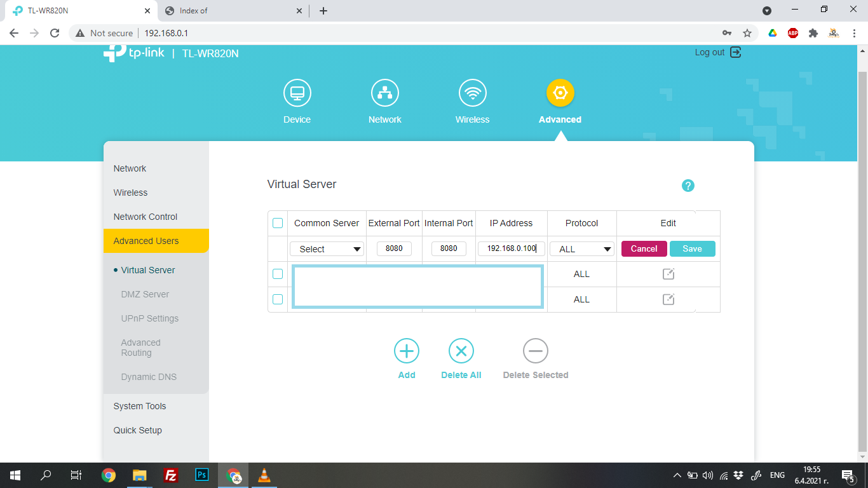Click the Add button to create a rule
The image size is (868, 488).
pyautogui.click(x=406, y=350)
